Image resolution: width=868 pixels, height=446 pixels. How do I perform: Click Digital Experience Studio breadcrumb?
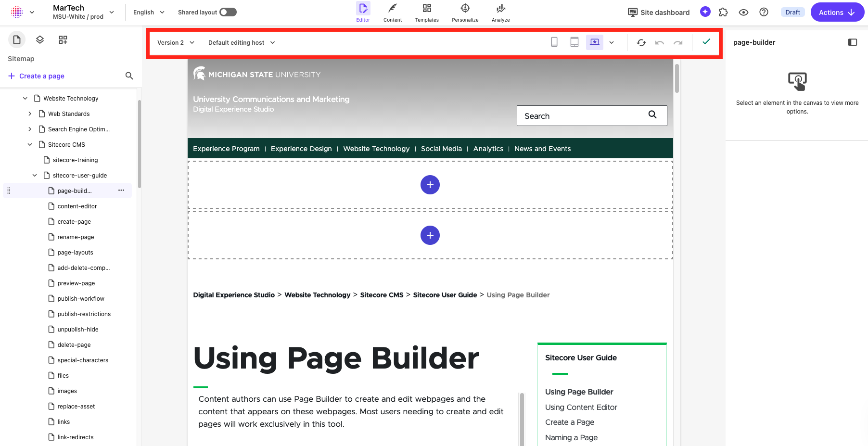[234, 295]
